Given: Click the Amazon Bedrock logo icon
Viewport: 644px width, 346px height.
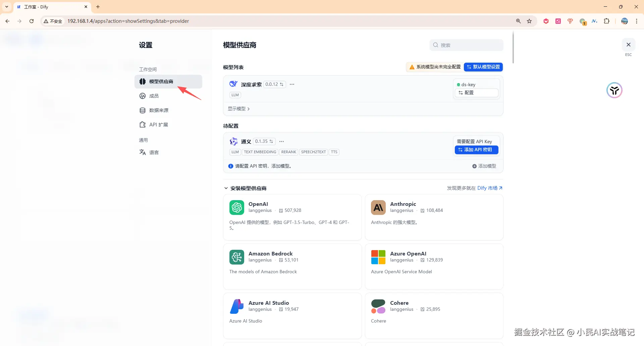Looking at the screenshot, I should pos(237,257).
